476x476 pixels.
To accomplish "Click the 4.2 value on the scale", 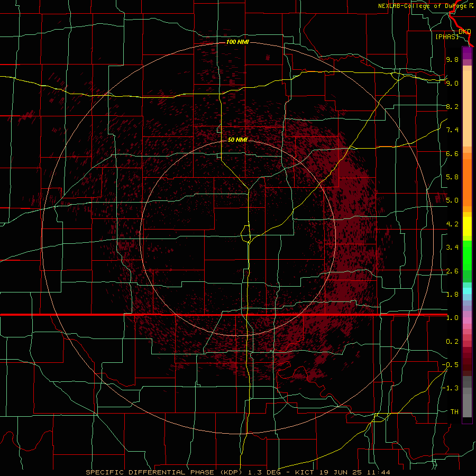I will (452, 224).
